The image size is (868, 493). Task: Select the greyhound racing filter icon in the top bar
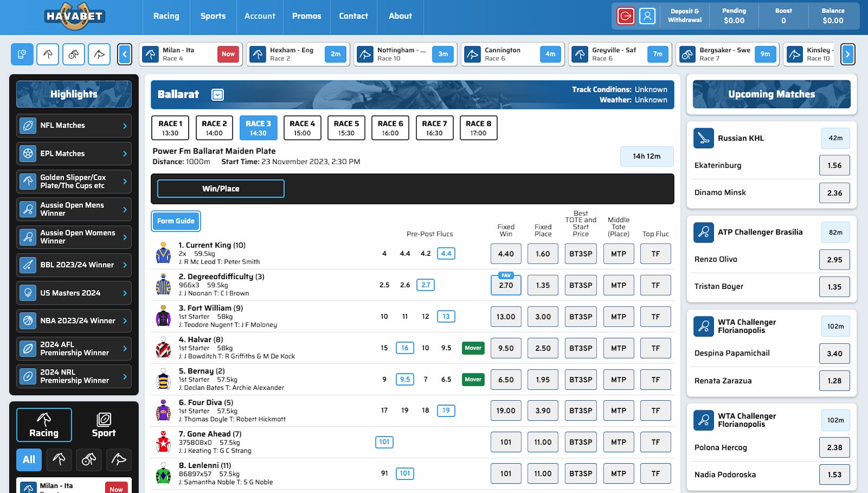point(99,54)
